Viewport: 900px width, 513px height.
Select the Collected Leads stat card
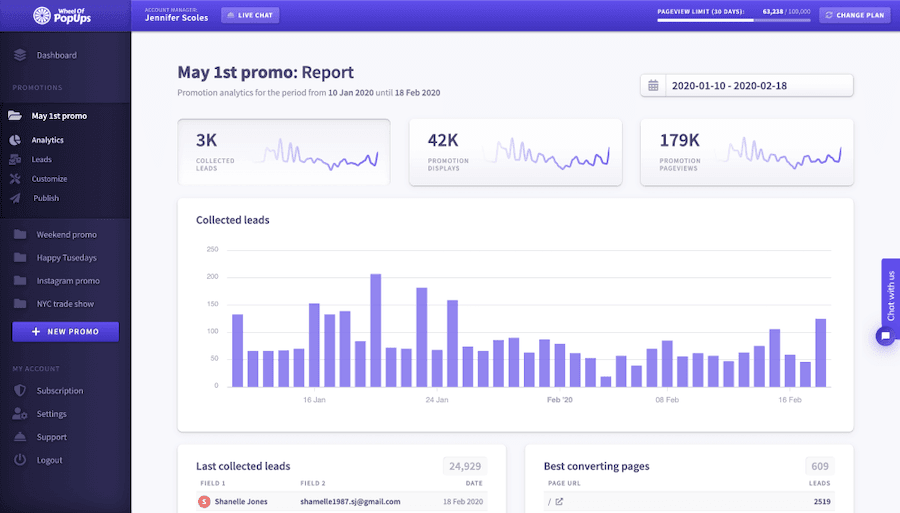click(284, 152)
